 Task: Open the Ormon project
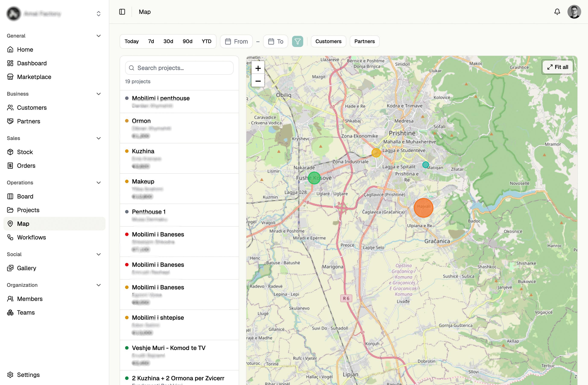pos(179,128)
